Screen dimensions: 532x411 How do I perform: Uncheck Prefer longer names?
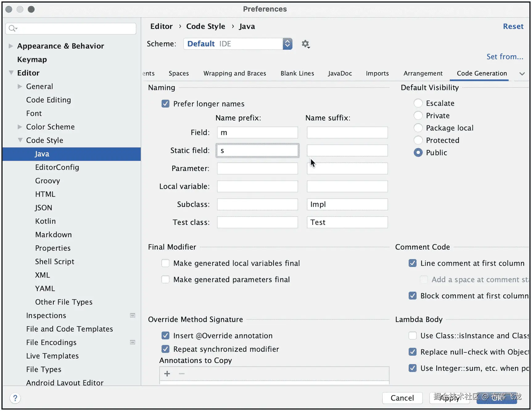(x=166, y=104)
